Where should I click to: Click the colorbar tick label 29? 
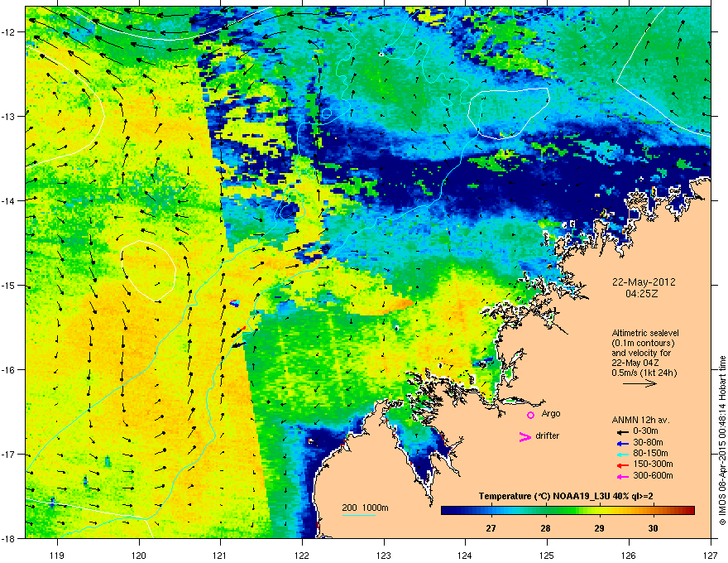[600, 528]
